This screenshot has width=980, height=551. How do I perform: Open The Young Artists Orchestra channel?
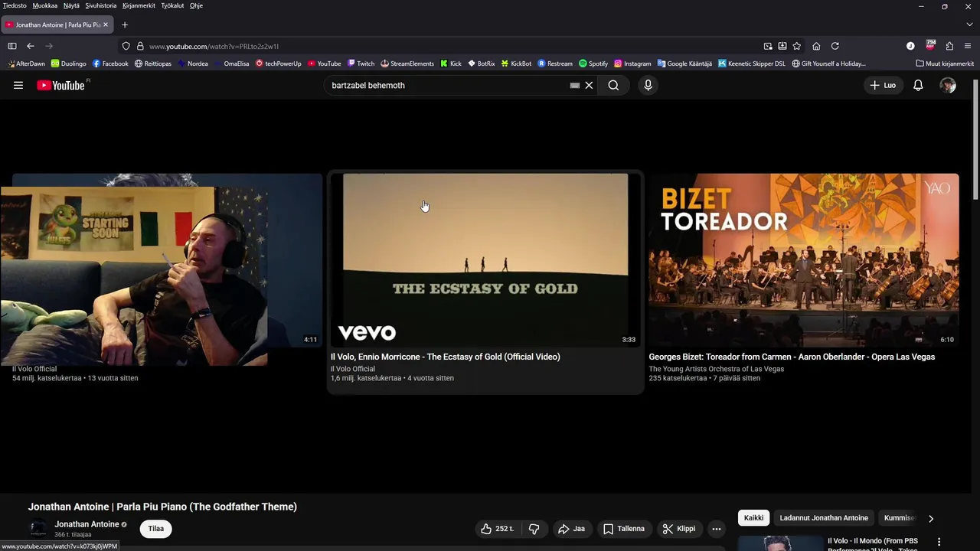[x=717, y=369]
